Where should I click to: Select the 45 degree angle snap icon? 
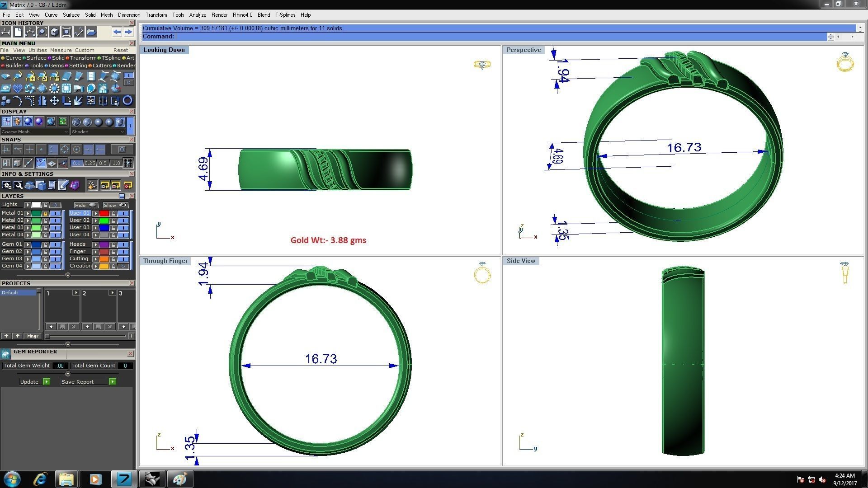41,163
